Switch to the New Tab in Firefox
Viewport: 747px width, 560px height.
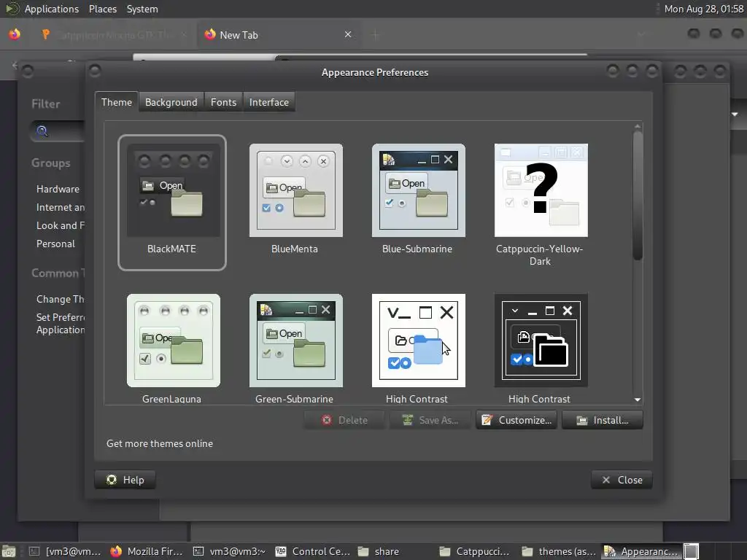[x=279, y=35]
